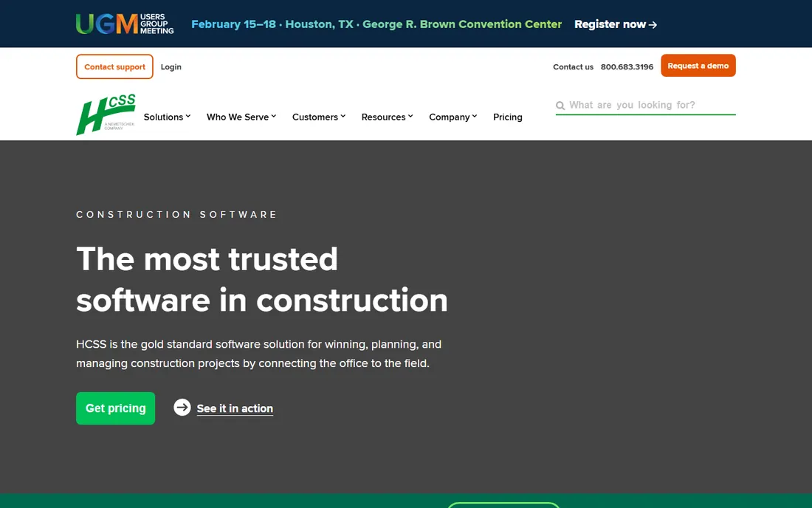Click the 800.683.3196 phone number

pyautogui.click(x=627, y=66)
